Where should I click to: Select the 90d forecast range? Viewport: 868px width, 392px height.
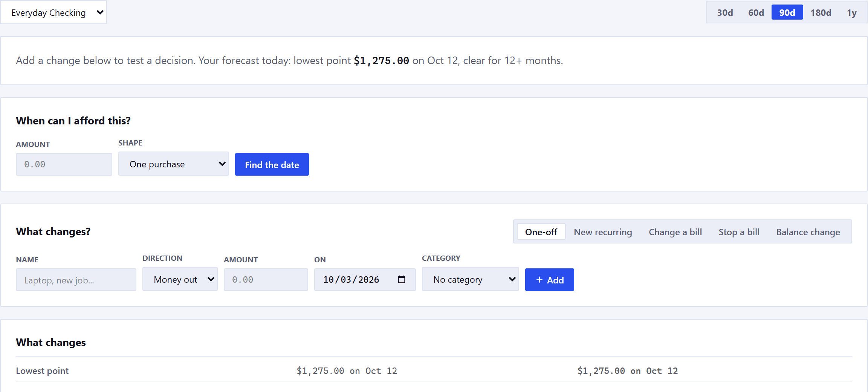pyautogui.click(x=787, y=12)
